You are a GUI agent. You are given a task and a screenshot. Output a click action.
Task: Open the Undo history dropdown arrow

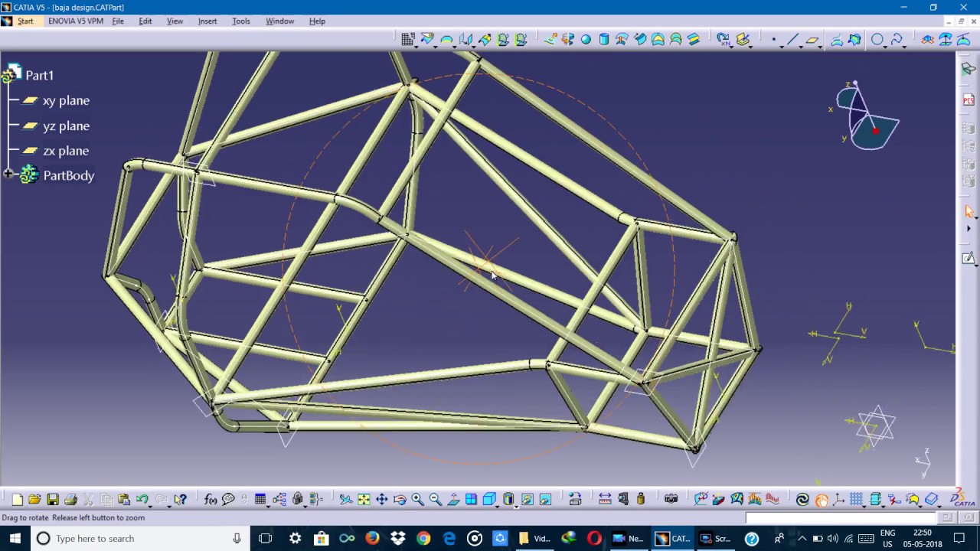(150, 506)
